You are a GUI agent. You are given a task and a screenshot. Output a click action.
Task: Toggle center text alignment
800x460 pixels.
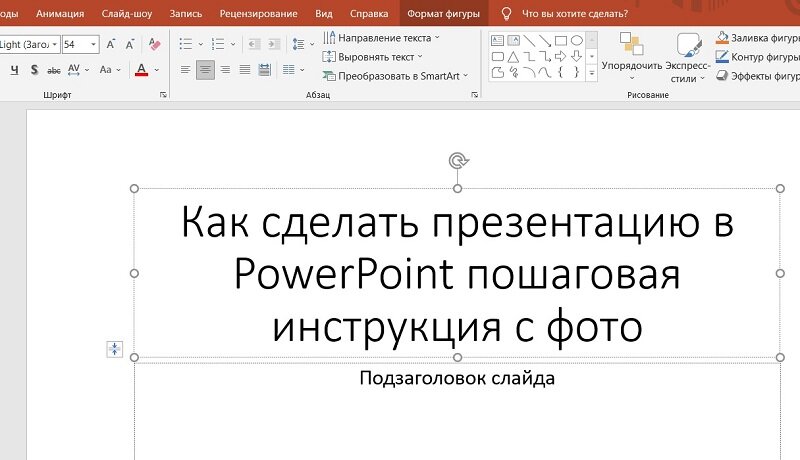click(x=205, y=69)
